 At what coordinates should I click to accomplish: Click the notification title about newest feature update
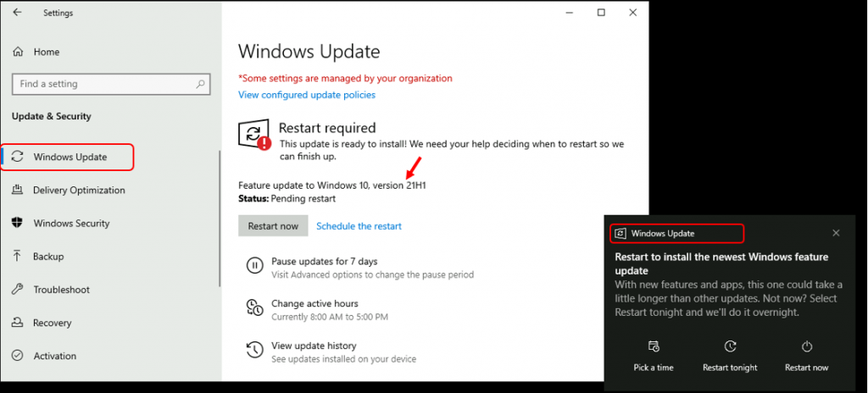tap(722, 264)
